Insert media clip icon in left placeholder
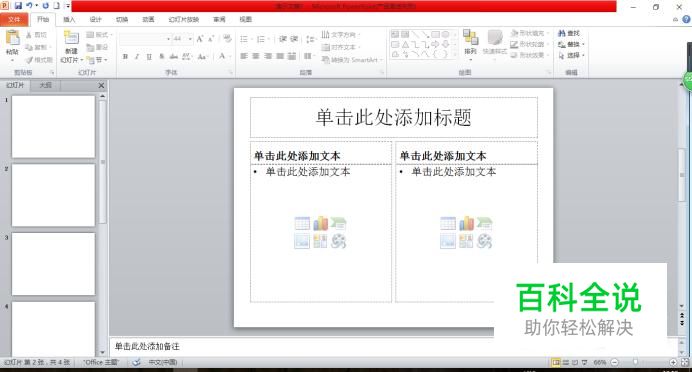 pyautogui.click(x=338, y=241)
